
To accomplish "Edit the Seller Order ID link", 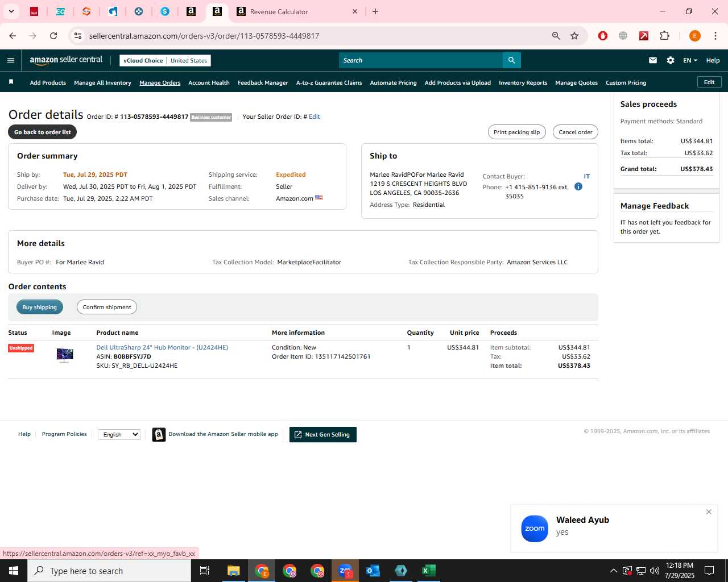I will point(315,117).
